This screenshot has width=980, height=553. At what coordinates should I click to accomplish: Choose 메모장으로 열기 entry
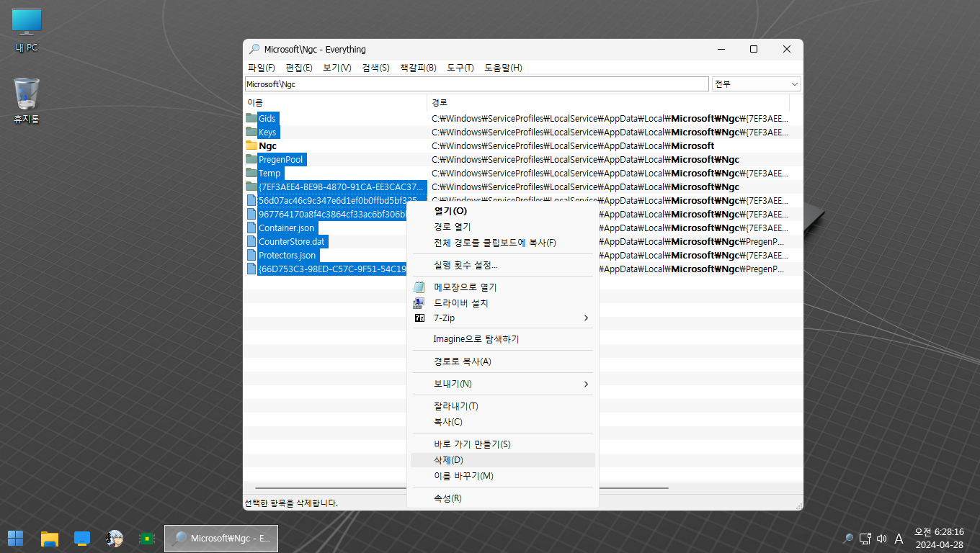coord(503,287)
